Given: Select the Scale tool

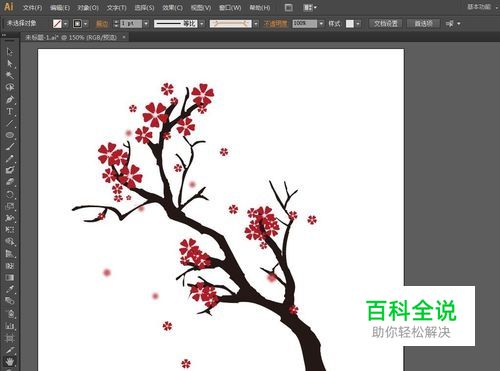Looking at the screenshot, I should 9,206.
